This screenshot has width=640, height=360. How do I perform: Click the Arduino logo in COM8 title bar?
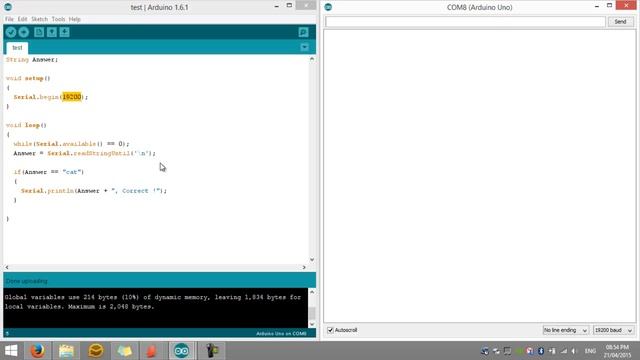coord(328,7)
